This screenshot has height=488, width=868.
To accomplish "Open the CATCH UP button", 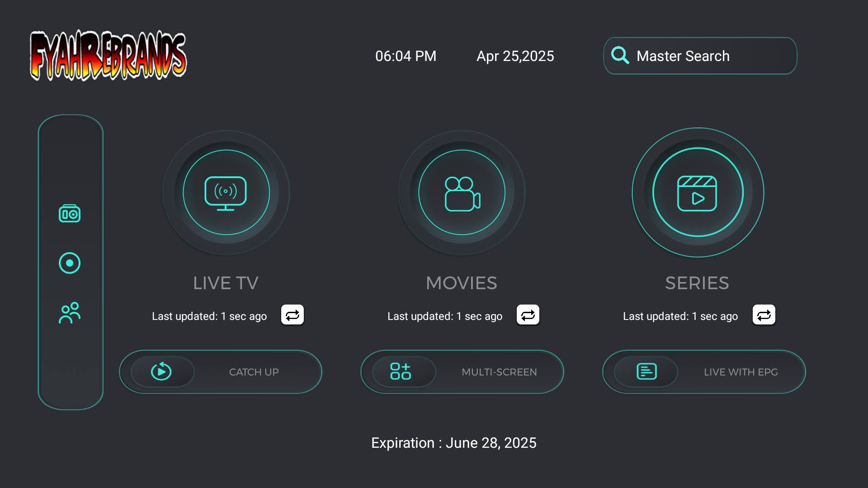I will coord(254,372).
